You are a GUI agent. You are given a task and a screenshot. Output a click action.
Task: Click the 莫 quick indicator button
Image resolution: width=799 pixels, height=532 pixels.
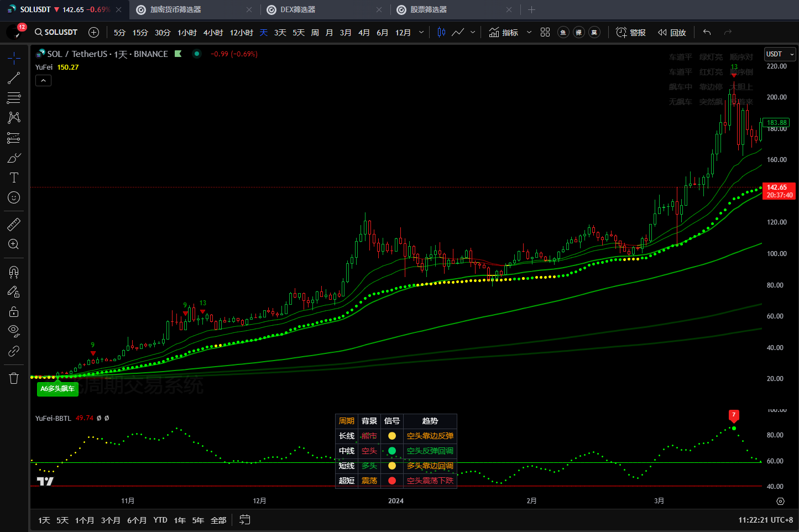[594, 32]
